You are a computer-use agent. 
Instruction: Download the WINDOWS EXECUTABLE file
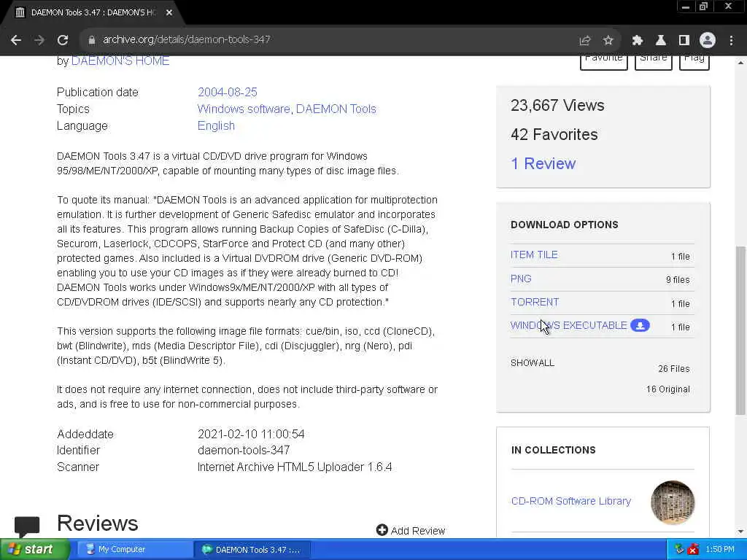tap(568, 326)
